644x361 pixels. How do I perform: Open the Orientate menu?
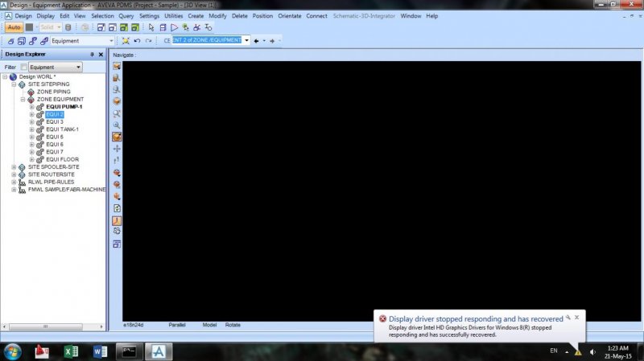pos(290,16)
